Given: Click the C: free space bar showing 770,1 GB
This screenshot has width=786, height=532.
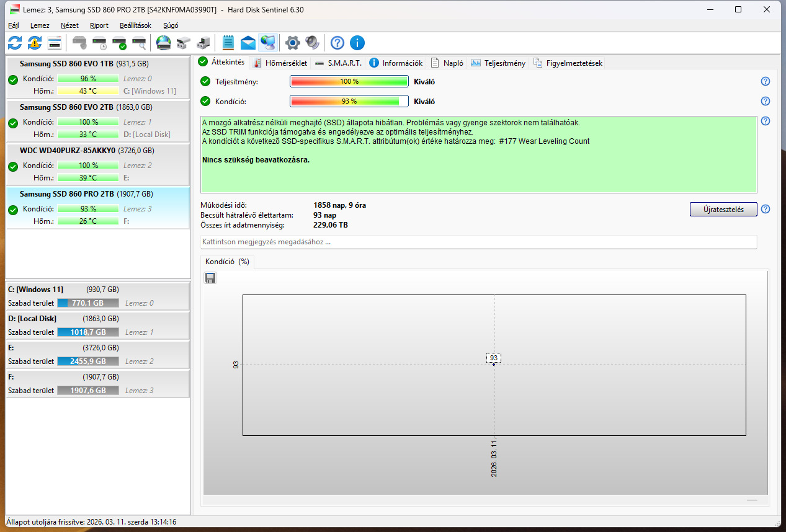Looking at the screenshot, I should pos(88,303).
